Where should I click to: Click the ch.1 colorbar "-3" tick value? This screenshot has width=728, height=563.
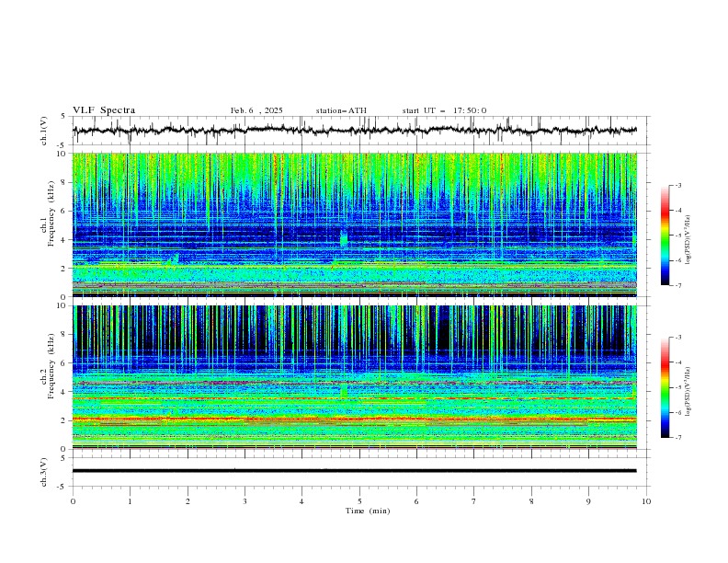678,185
